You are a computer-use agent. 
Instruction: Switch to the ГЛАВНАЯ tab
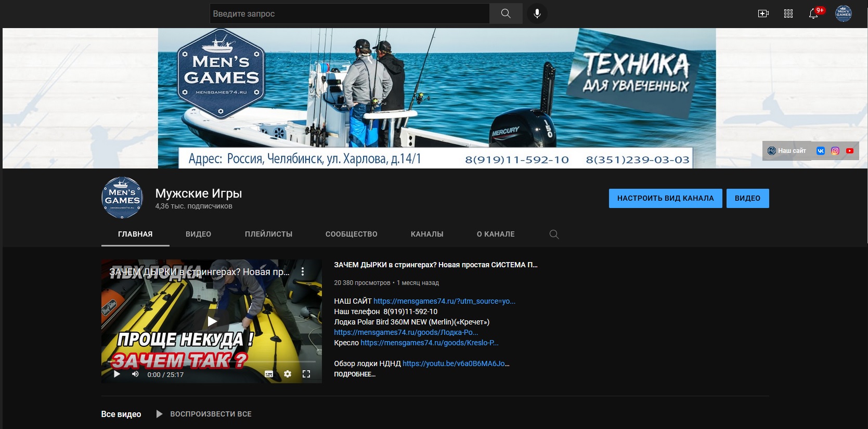tap(135, 234)
